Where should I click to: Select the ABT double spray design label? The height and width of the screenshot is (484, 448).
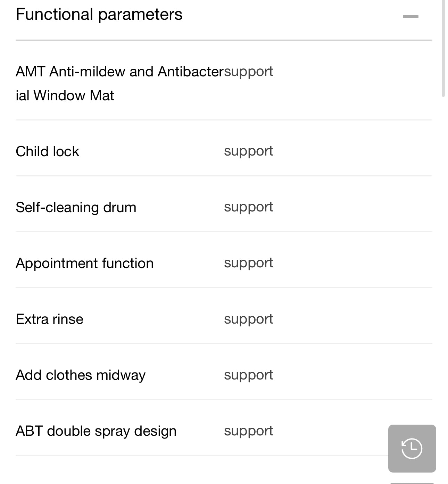96,431
